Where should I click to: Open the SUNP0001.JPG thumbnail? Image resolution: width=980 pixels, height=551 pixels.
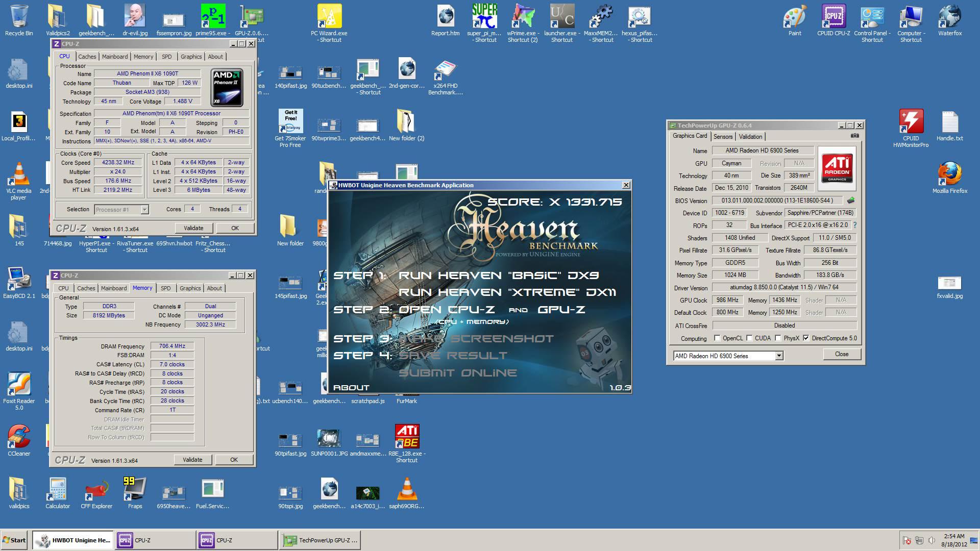(x=329, y=442)
